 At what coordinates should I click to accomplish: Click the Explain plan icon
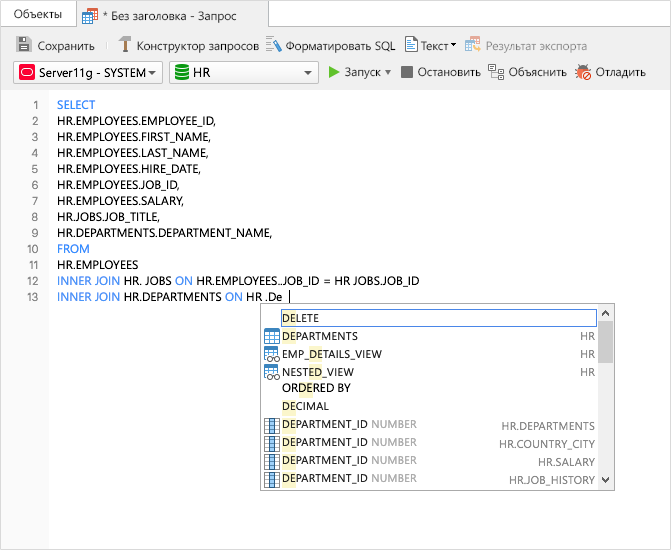(x=496, y=72)
